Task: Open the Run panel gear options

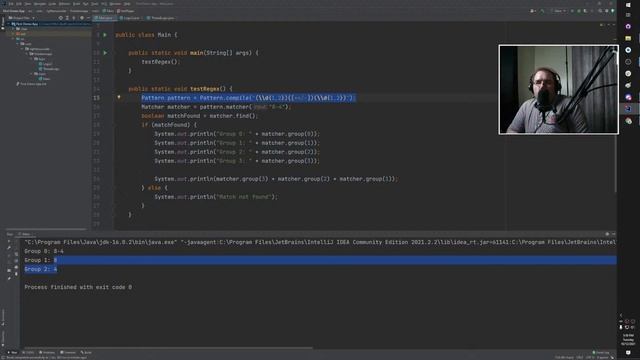Action: [x=607, y=234]
